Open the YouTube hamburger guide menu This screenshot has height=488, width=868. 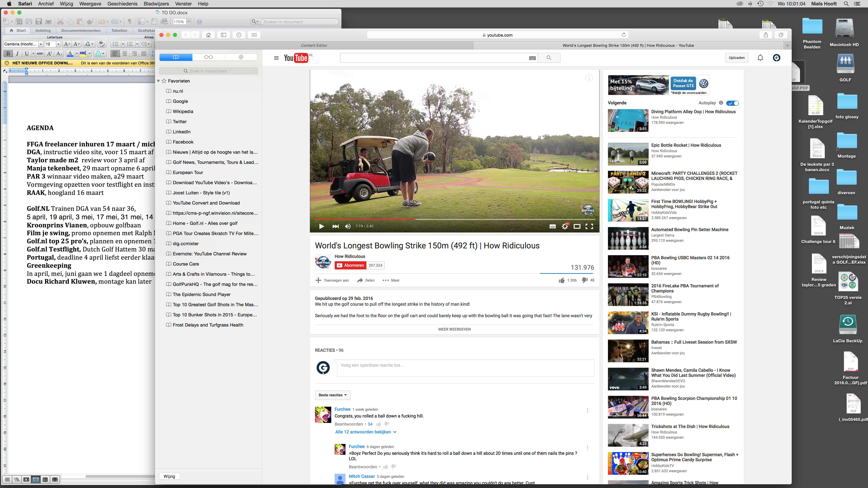[x=276, y=58]
